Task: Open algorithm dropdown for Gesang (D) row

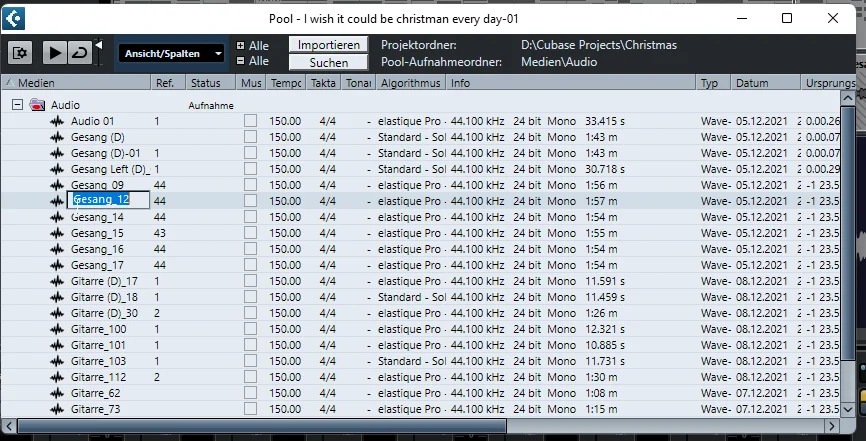Action: coord(412,137)
